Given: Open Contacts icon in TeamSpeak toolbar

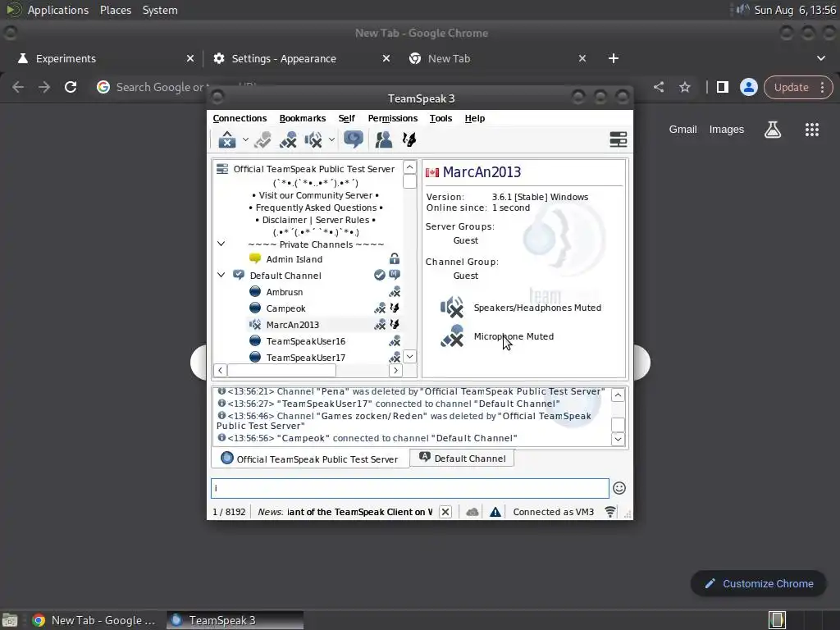Looking at the screenshot, I should 384,139.
